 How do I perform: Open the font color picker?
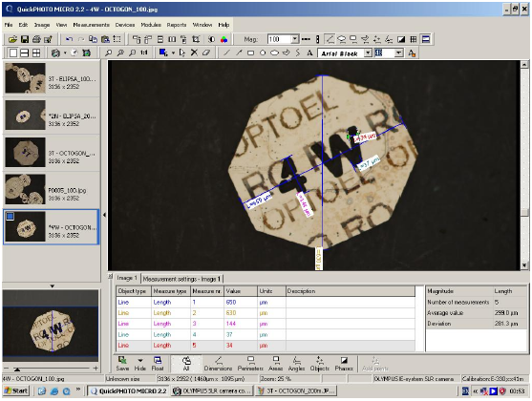[412, 53]
